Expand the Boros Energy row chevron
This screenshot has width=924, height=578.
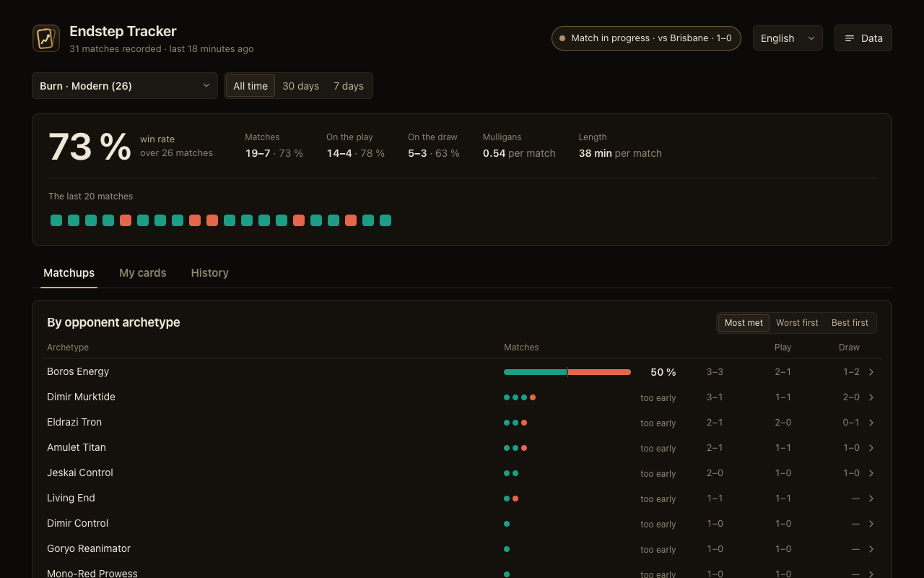[871, 372]
